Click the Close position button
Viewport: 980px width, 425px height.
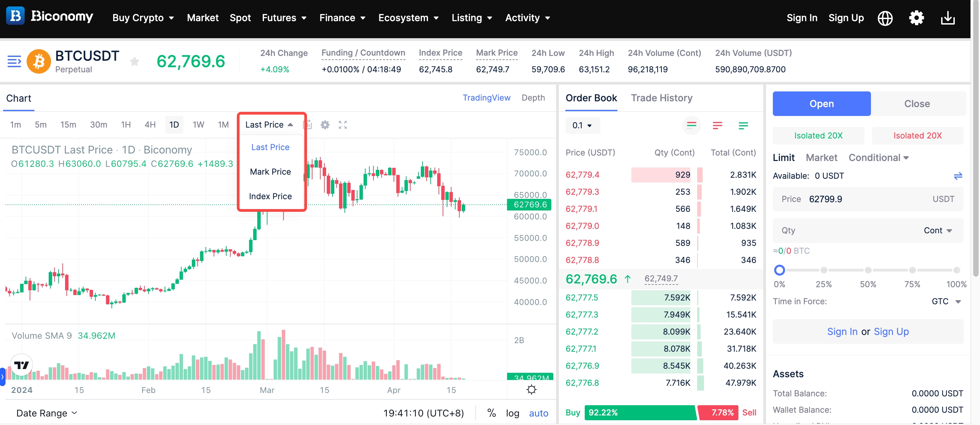(x=917, y=104)
